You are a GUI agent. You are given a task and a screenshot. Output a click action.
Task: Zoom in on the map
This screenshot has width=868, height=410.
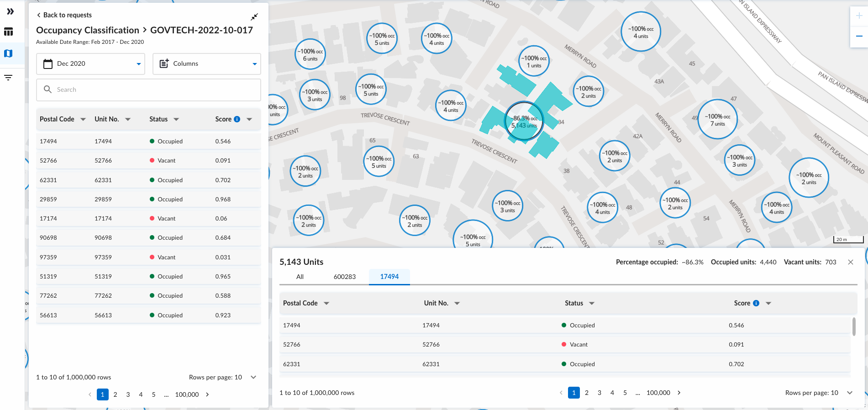(859, 16)
